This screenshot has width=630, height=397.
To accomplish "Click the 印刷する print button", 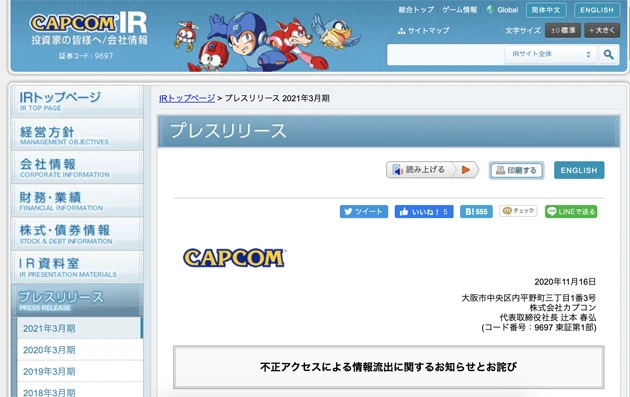I will click(x=516, y=170).
